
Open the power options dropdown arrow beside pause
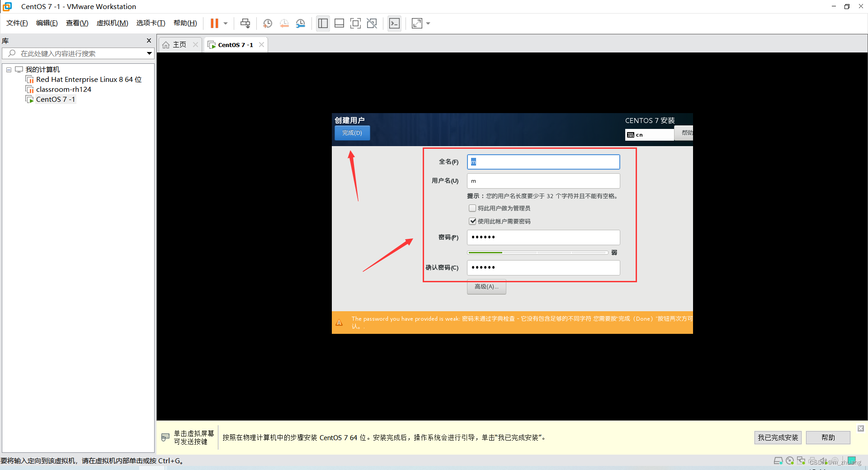(x=226, y=24)
